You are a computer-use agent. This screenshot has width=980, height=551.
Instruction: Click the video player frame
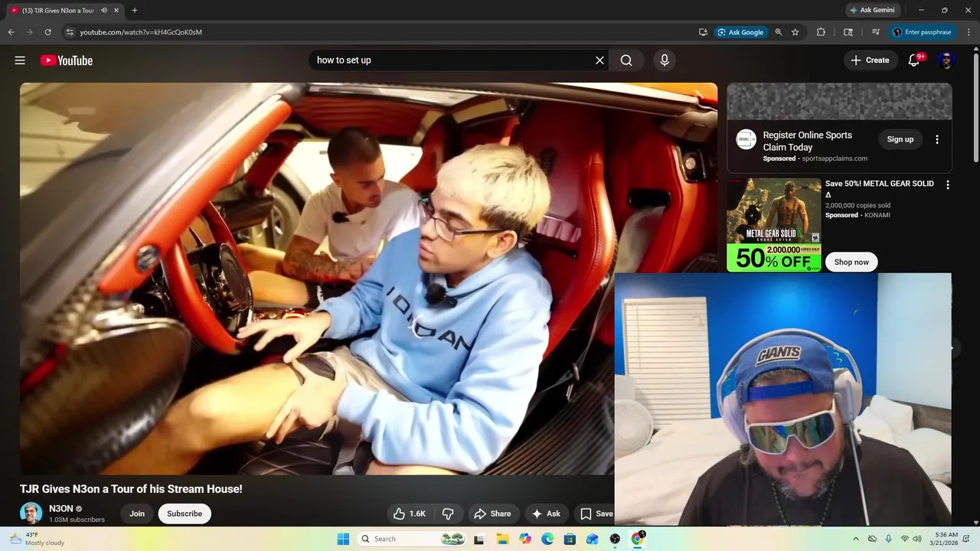(368, 279)
